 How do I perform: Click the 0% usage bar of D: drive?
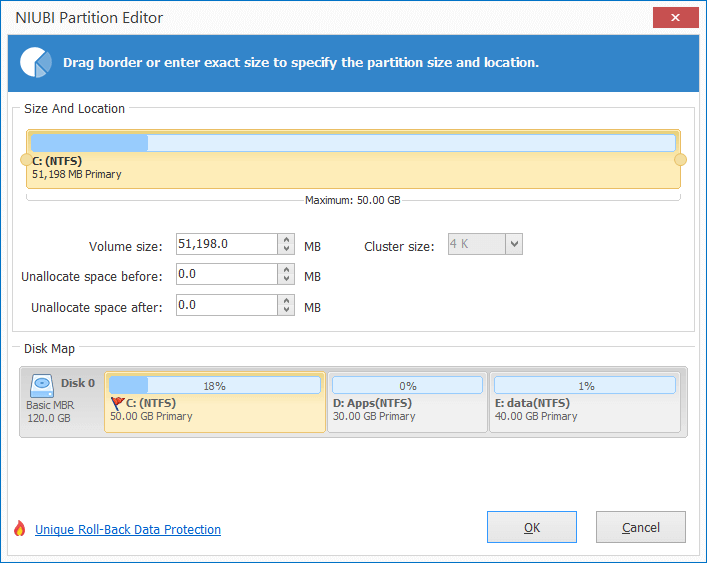point(407,385)
